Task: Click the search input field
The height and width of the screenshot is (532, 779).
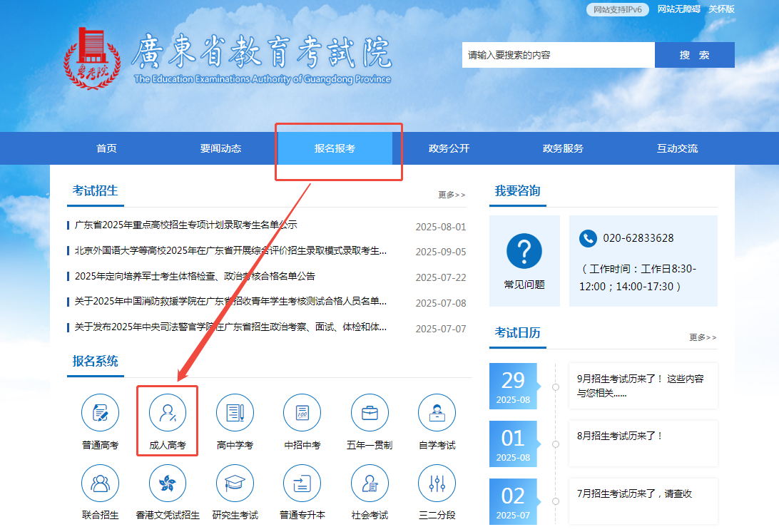Action: tap(556, 54)
